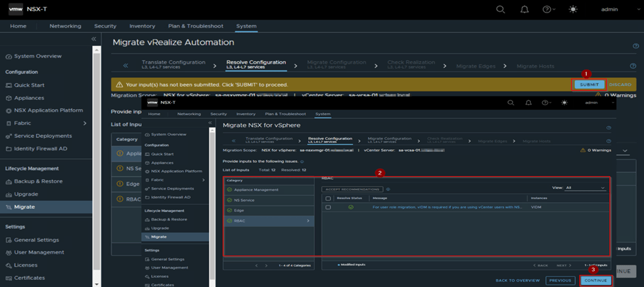Collapse the left sidebar with double chevron
The image size is (644, 287).
[x=93, y=39]
